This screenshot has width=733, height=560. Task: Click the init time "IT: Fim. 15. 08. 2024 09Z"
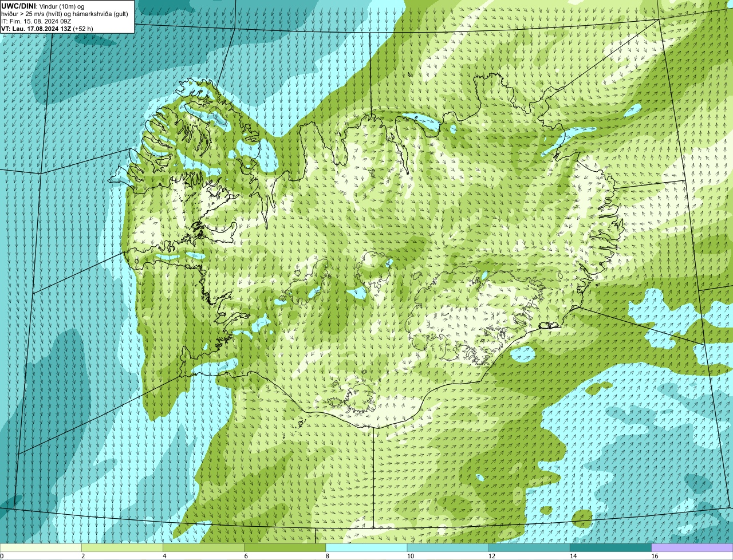pyautogui.click(x=37, y=21)
